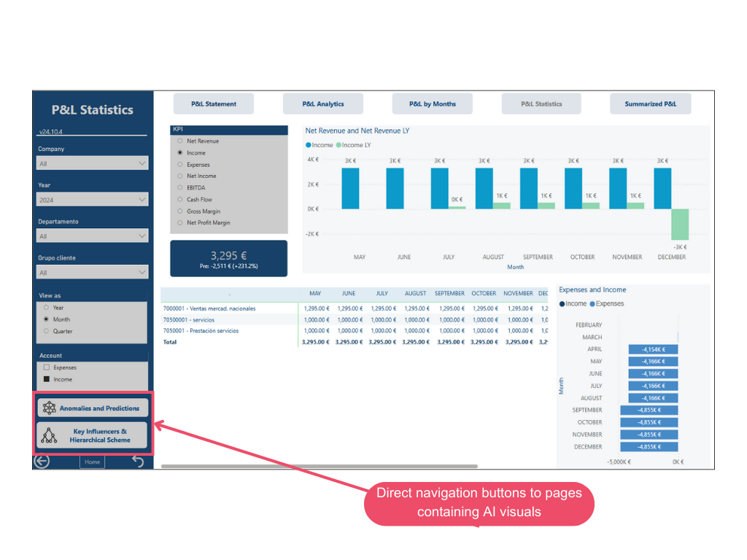747x560 pixels.
Task: Click the OCTOBER column header in table
Action: 484,293
